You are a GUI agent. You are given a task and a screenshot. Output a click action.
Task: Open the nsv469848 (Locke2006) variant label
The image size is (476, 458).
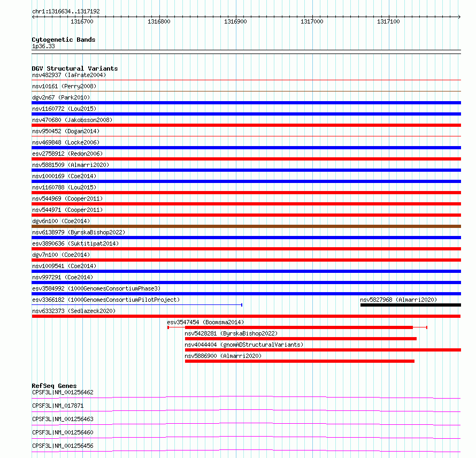(66, 142)
